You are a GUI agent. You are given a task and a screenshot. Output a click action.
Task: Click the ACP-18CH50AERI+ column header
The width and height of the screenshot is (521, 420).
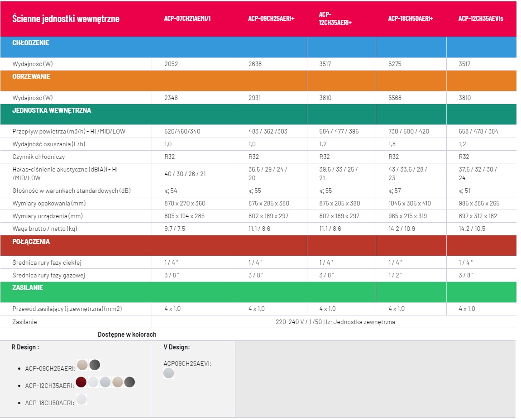coord(411,19)
